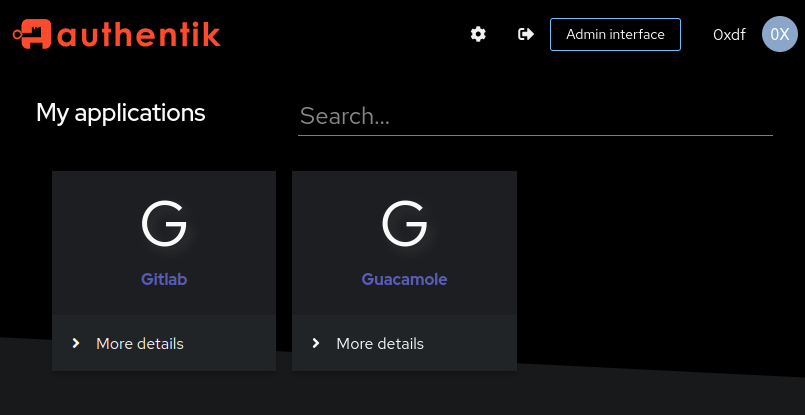805x415 pixels.
Task: Click the 0xdf username label
Action: click(x=729, y=35)
